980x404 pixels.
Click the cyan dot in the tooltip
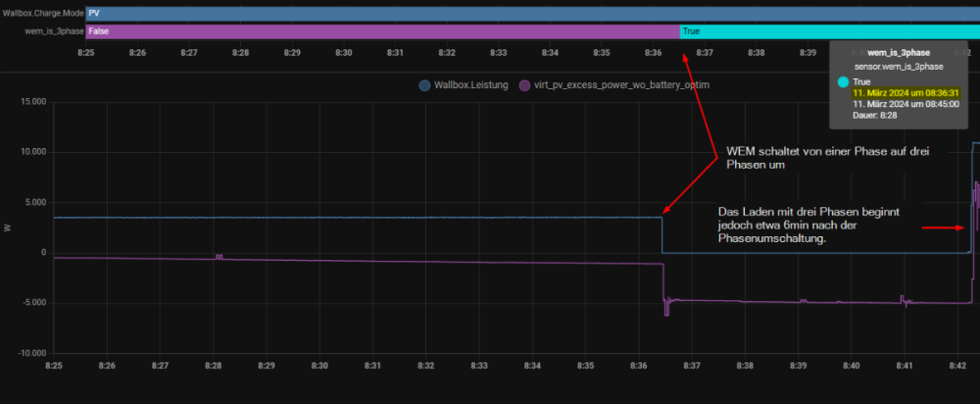point(843,81)
